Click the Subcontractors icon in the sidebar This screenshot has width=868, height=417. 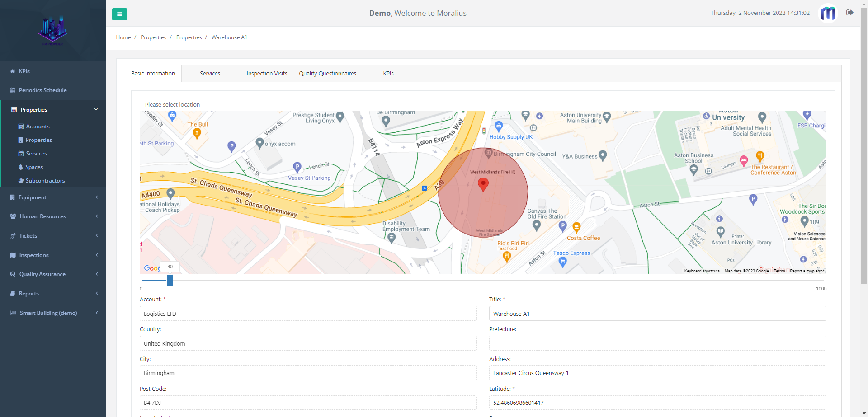point(21,181)
